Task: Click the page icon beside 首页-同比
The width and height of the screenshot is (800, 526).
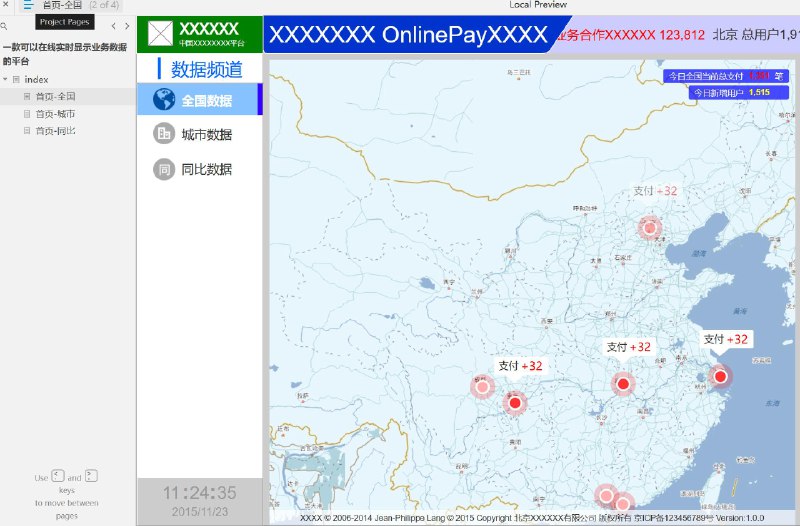Action: (27, 131)
